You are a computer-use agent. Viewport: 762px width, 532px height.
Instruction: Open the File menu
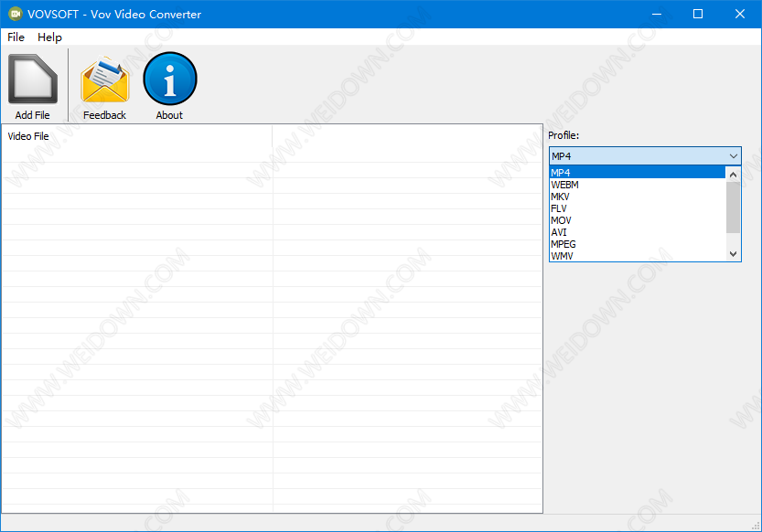[x=16, y=37]
